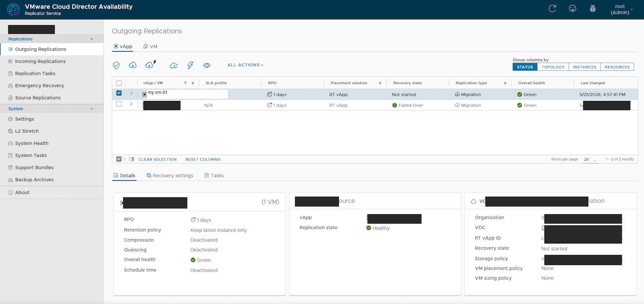Click CLEAR SELECTION link
Screen dimensions: 644x304
click(x=158, y=160)
